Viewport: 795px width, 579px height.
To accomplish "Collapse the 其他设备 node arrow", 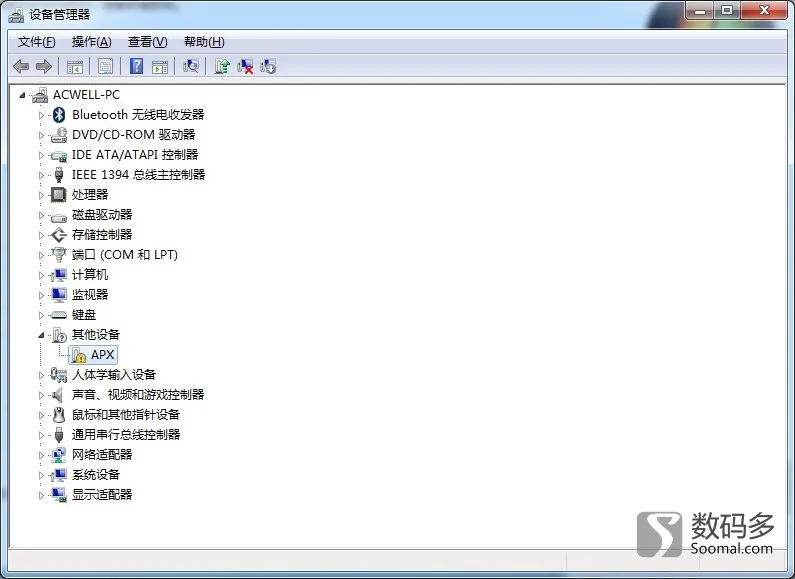I will tap(41, 335).
